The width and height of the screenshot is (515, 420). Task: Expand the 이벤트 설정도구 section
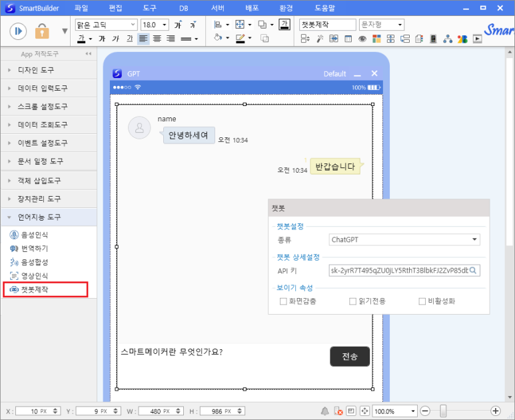(49, 143)
